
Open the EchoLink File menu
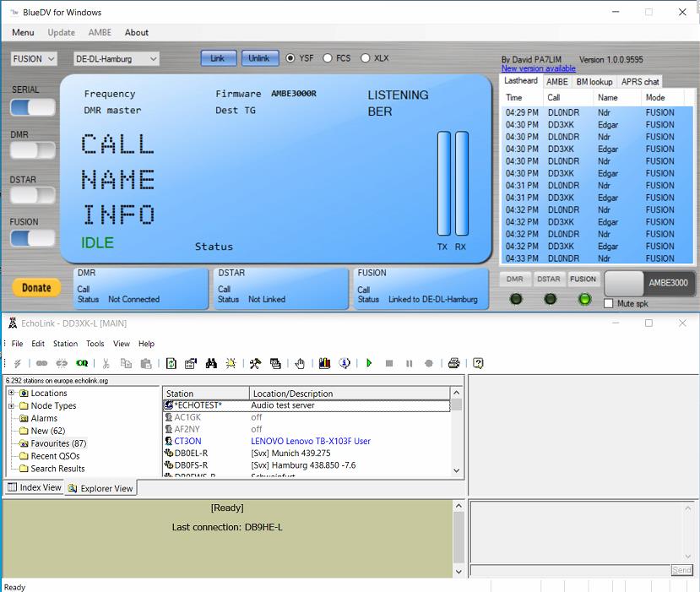pyautogui.click(x=17, y=344)
